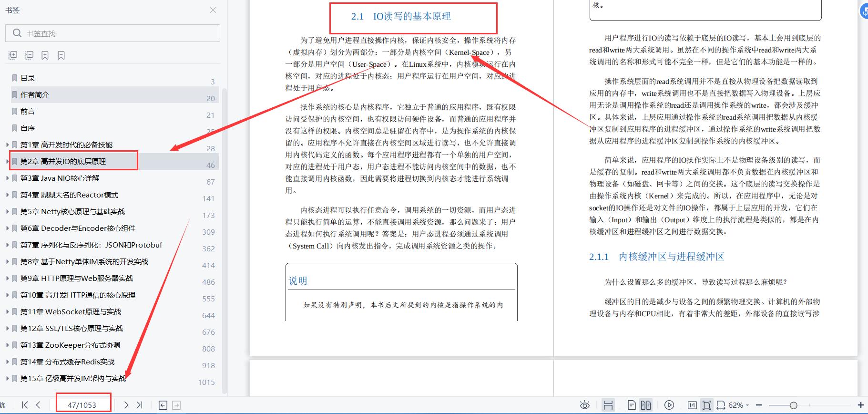Expand 第1章 高并发时代的必备技能
Viewport: 868px width, 414px height.
[x=7, y=145]
